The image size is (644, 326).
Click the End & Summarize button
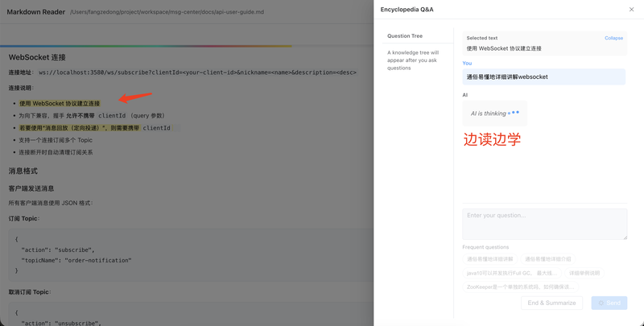tap(551, 303)
